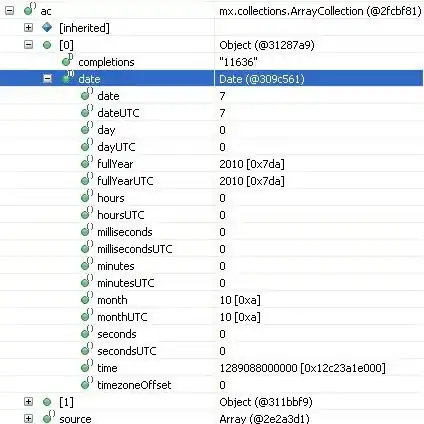Click the time property icon
Viewport: 424px width, 424px height.
coord(87,366)
